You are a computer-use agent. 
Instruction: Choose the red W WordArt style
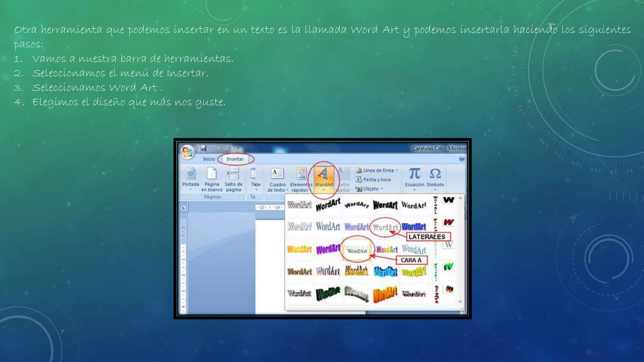448,222
